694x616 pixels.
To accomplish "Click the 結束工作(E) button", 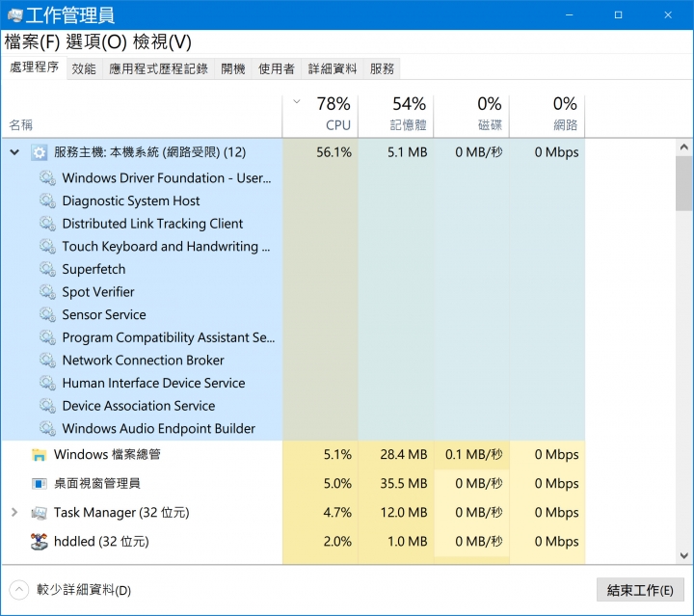I will 640,590.
